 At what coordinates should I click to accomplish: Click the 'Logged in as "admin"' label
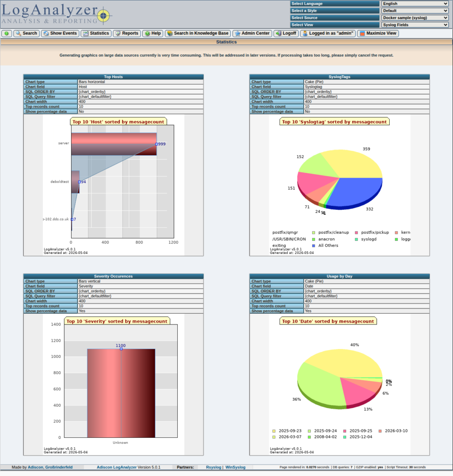point(331,33)
